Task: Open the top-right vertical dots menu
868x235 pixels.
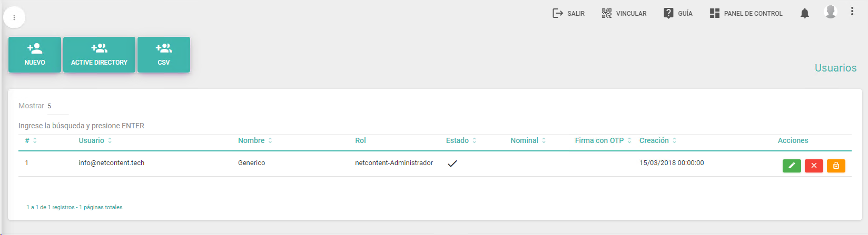Action: click(x=852, y=12)
